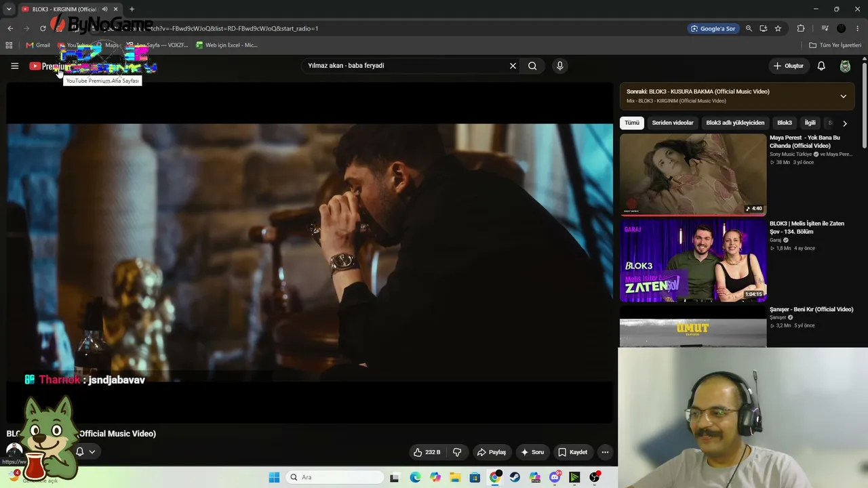Open OBS Studio from the taskbar
The image size is (868, 488).
point(595,477)
